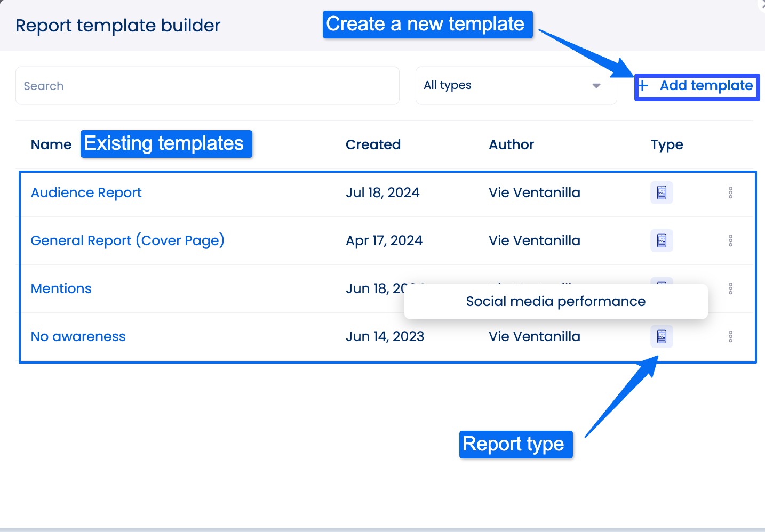Open the Mentions template
This screenshot has width=765, height=532.
(61, 288)
